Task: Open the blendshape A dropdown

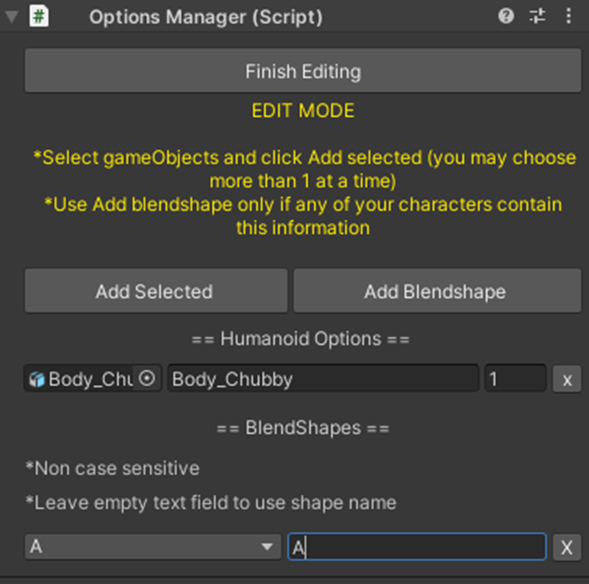Action: pos(153,546)
